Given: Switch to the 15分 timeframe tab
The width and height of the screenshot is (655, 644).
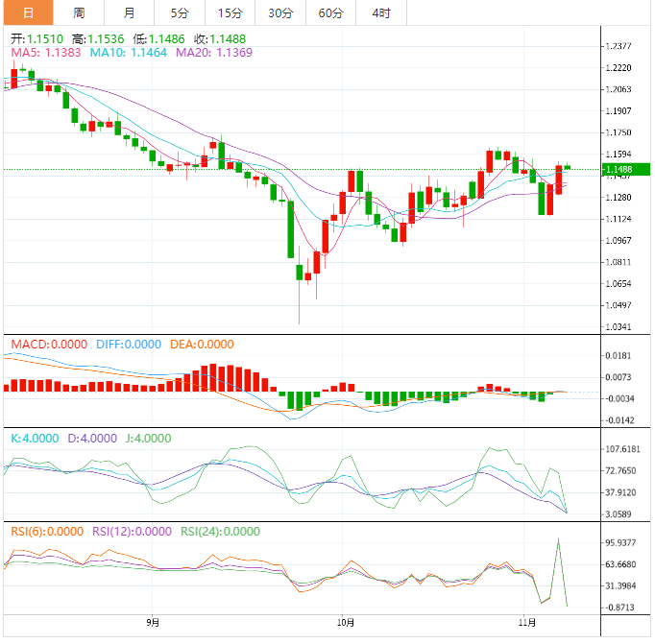Looking at the screenshot, I should [230, 12].
